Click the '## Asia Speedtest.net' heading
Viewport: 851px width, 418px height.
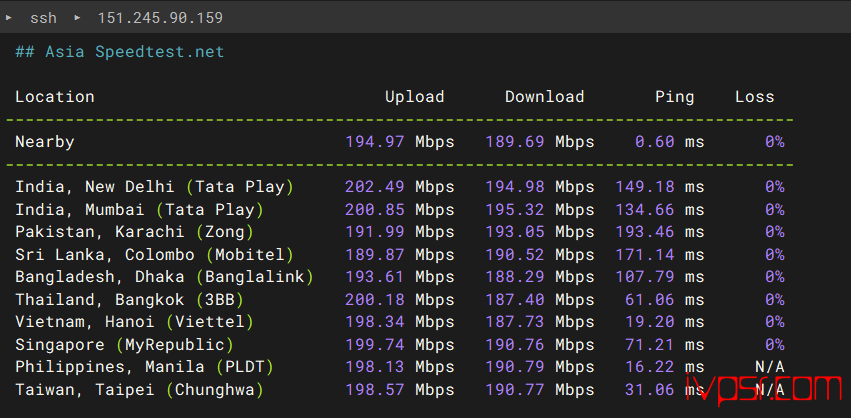click(119, 52)
